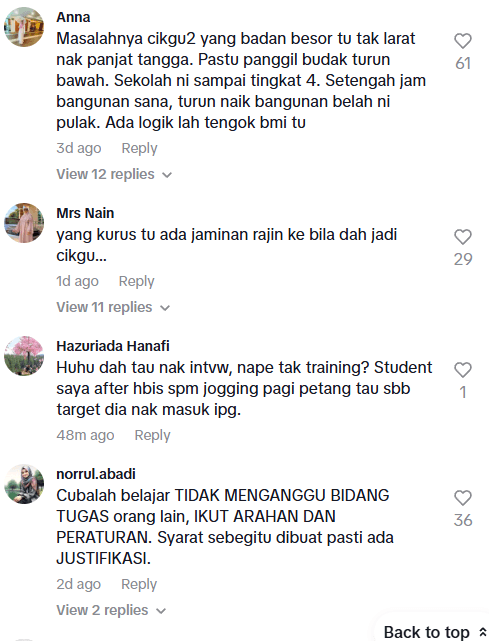Like Anna's comment with the heart icon
The width and height of the screenshot is (489, 641).
coord(463,41)
